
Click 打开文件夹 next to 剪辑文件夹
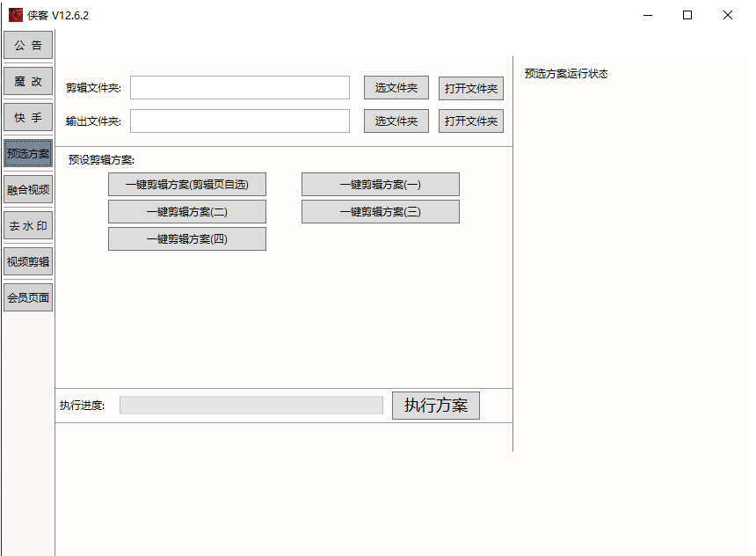coord(470,87)
